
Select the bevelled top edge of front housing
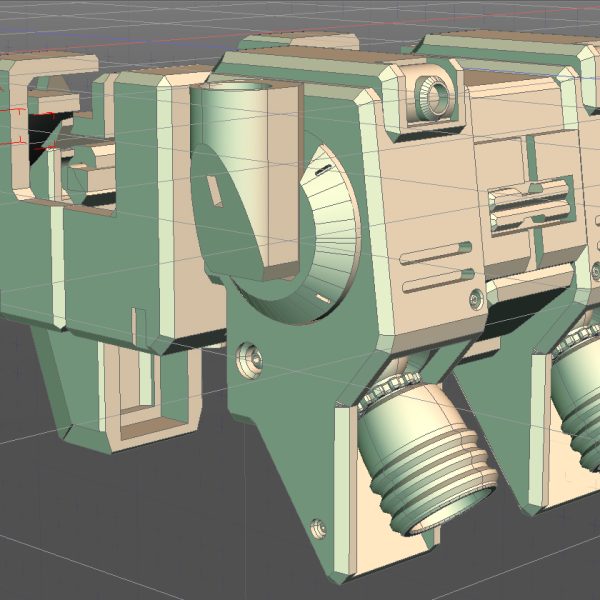pyautogui.click(x=300, y=67)
